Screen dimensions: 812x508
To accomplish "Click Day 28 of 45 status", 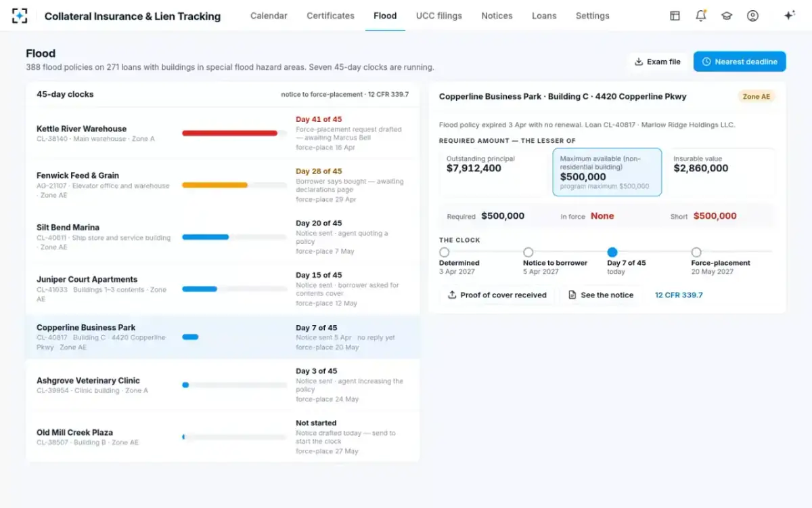I will pos(319,171).
